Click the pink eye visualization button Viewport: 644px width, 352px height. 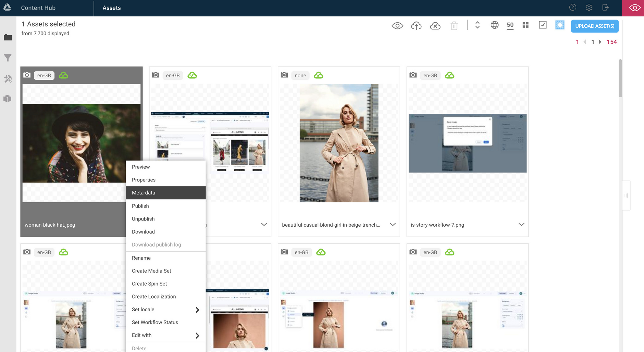[x=633, y=8]
